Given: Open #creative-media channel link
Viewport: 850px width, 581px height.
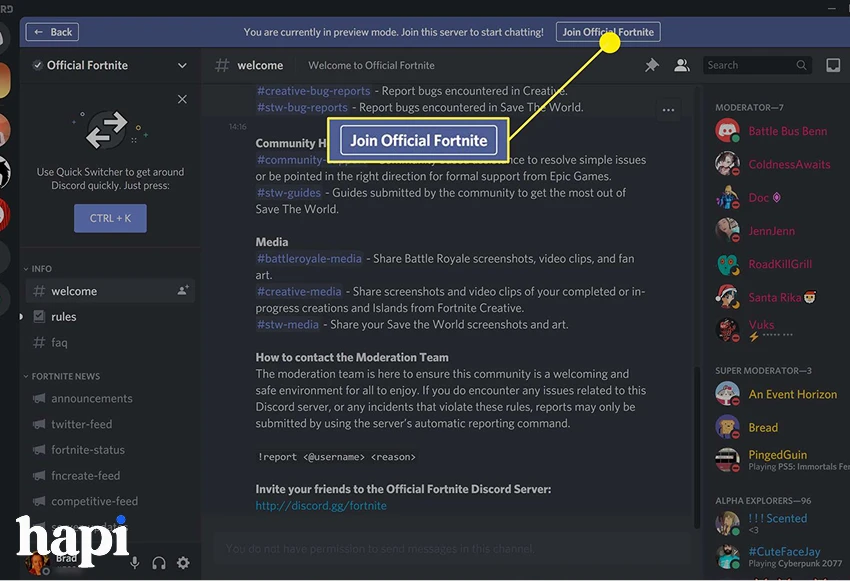Looking at the screenshot, I should coord(299,292).
